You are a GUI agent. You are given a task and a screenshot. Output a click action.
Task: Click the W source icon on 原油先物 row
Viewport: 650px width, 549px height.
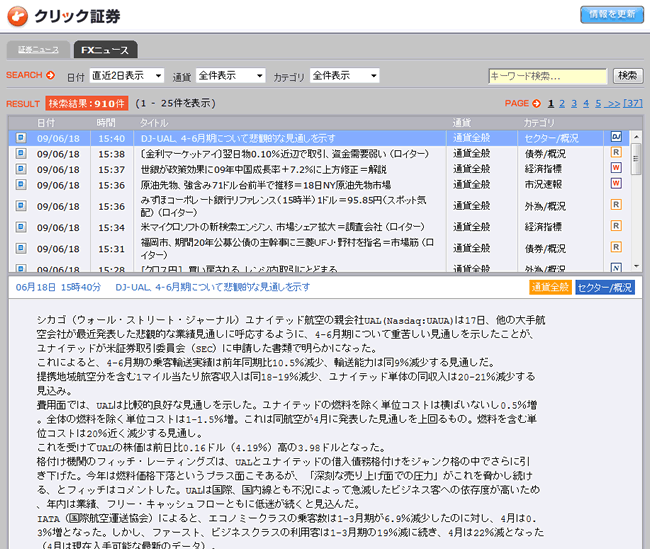tap(616, 183)
